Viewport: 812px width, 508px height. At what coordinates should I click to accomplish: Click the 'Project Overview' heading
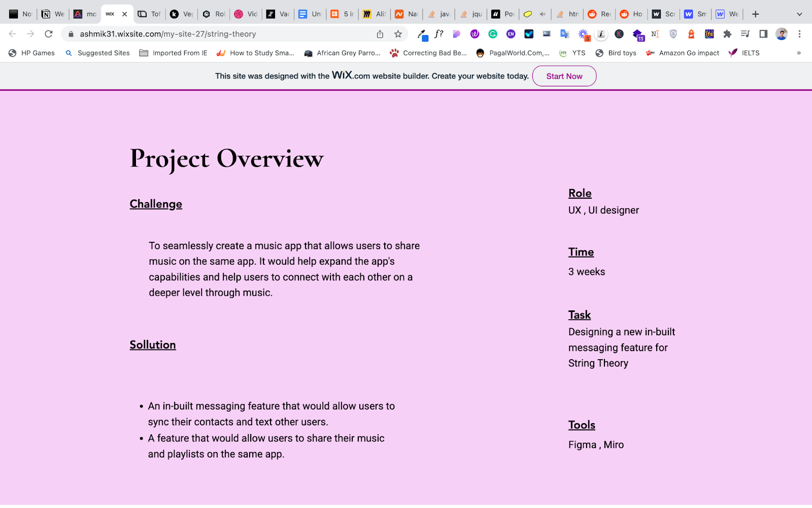(x=226, y=159)
